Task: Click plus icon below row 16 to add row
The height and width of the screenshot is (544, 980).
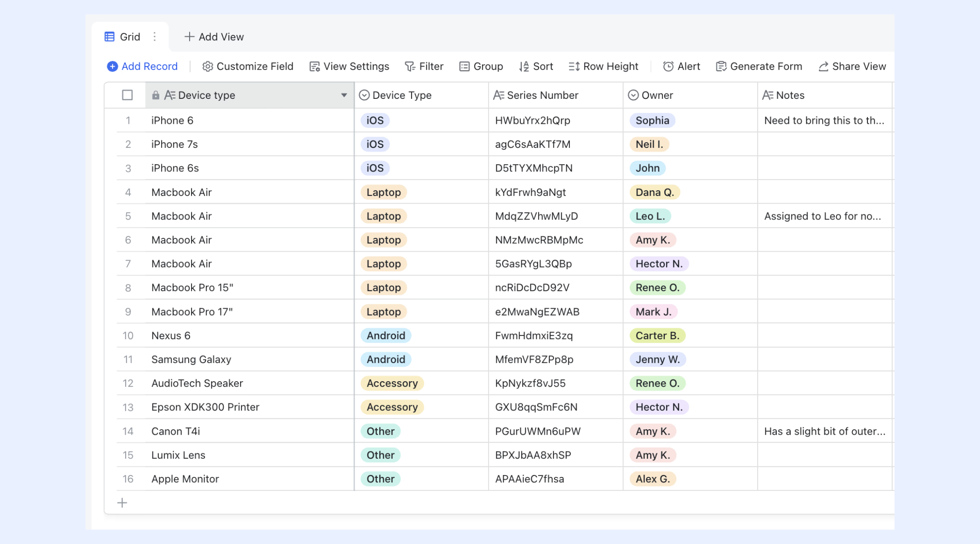Action: (x=122, y=503)
